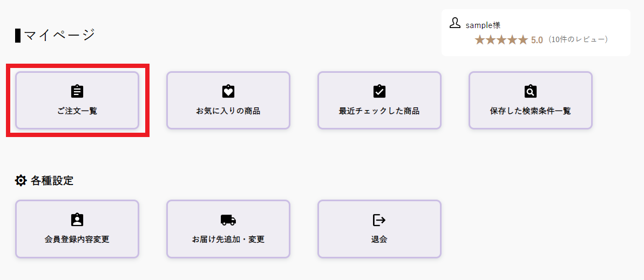
Task: Open the ご注文一覧 order list label
Action: click(x=77, y=111)
